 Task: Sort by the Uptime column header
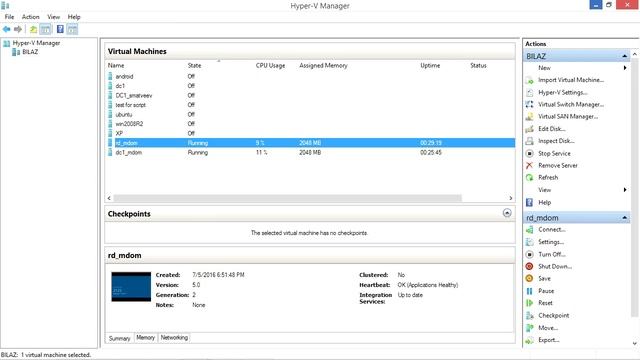[430, 65]
